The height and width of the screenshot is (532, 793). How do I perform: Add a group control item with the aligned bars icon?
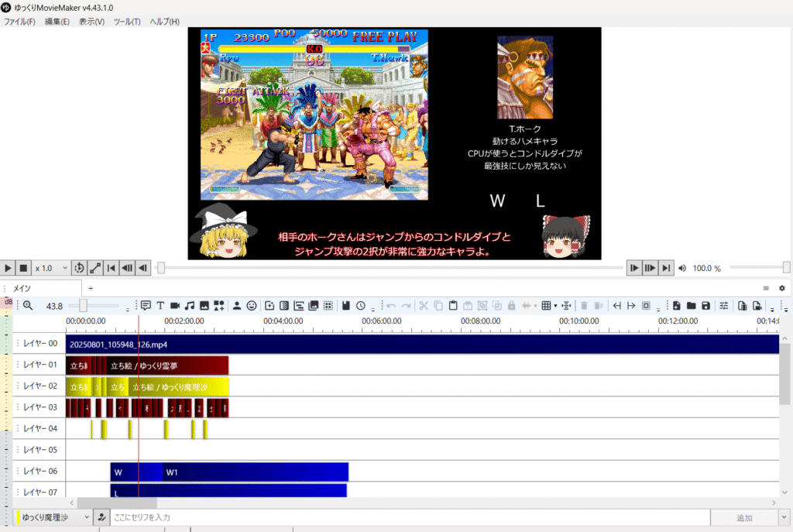click(299, 305)
